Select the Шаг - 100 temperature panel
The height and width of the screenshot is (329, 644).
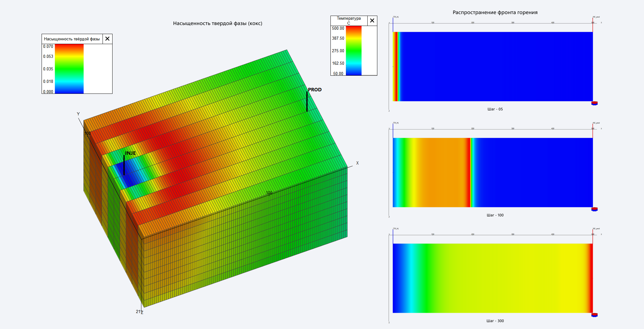coord(493,172)
